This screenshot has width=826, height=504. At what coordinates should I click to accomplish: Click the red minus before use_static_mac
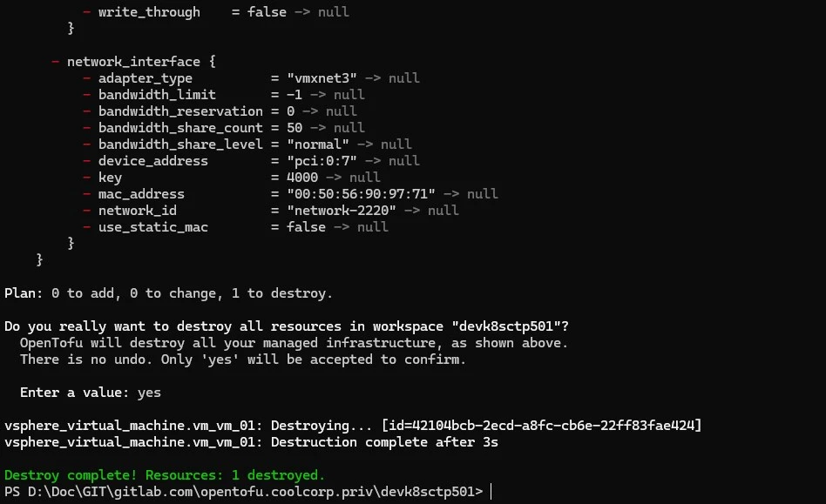87,226
